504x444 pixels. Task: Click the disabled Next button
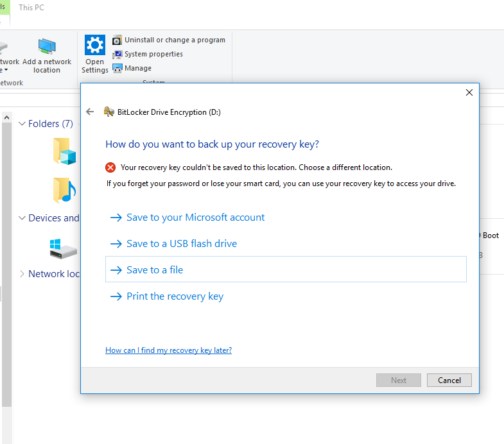(399, 380)
